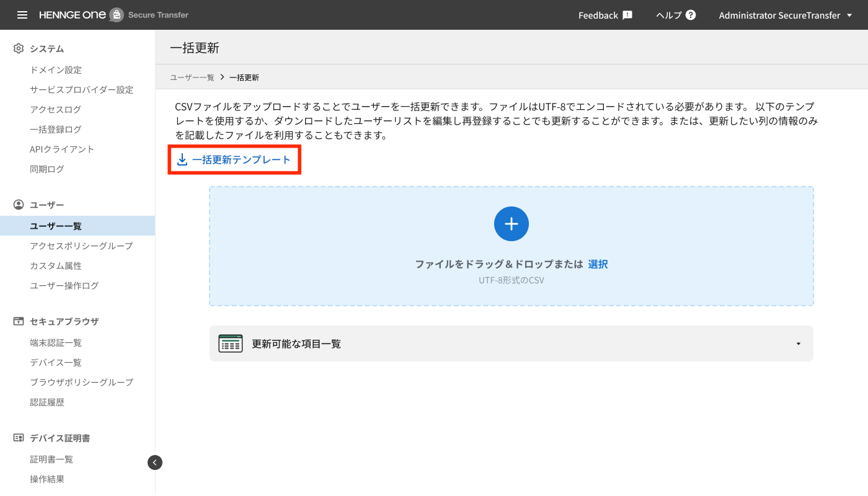Click the ユーザー person icon in the sidebar
The image size is (868, 496).
pos(18,205)
